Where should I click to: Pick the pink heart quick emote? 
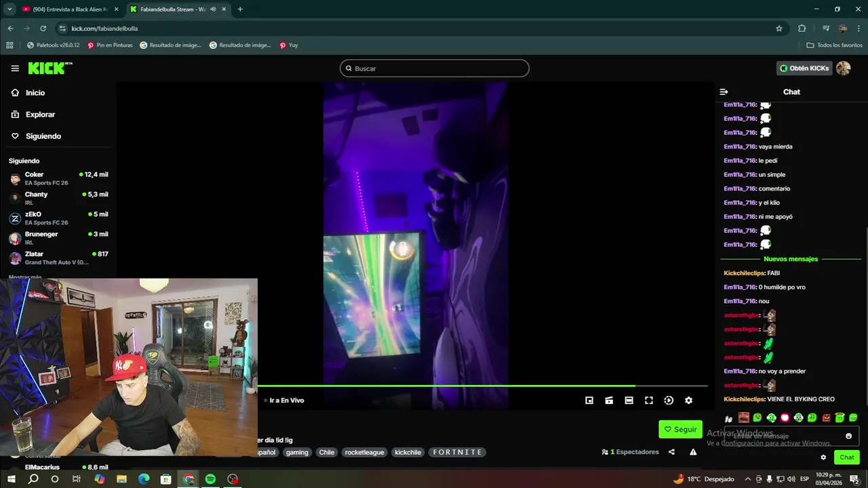coord(785,418)
